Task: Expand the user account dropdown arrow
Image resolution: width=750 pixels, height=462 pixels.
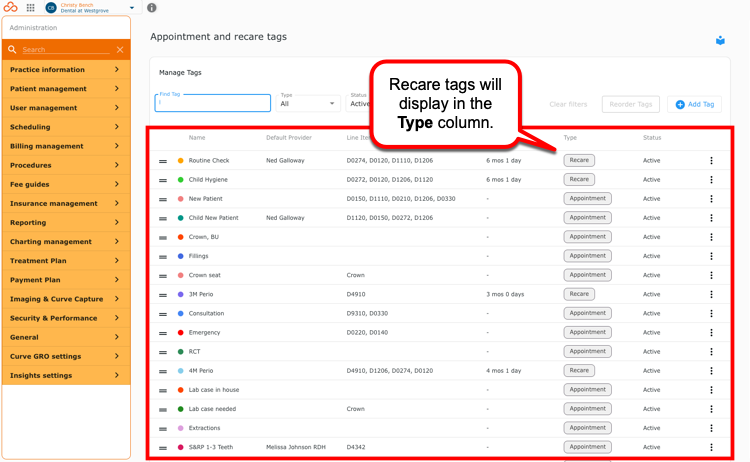Action: 132,8
